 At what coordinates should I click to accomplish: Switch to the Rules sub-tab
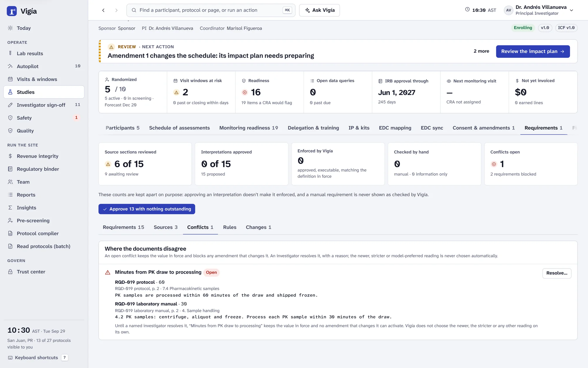point(230,227)
